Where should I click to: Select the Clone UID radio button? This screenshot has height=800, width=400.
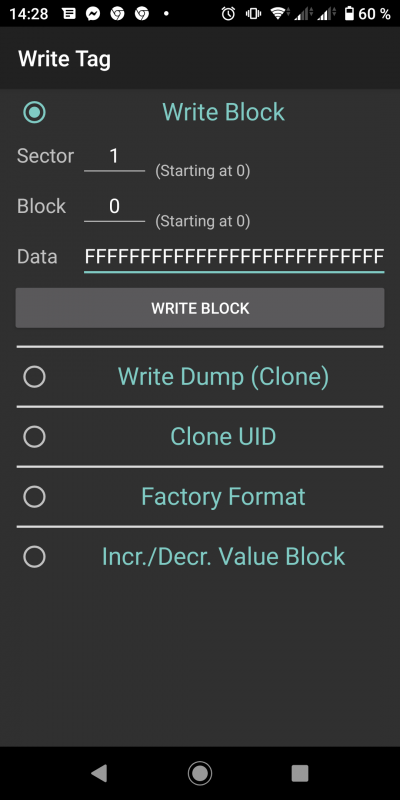(34, 437)
